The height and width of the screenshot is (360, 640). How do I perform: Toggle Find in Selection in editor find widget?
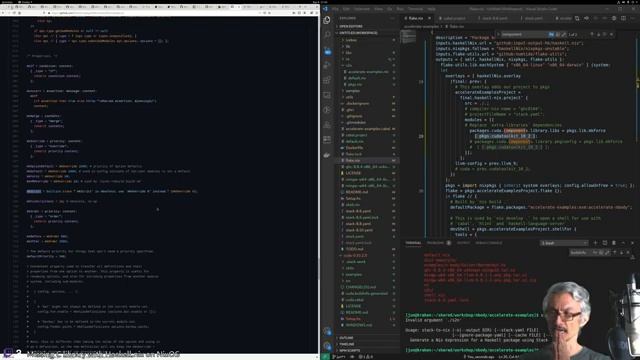point(605,35)
